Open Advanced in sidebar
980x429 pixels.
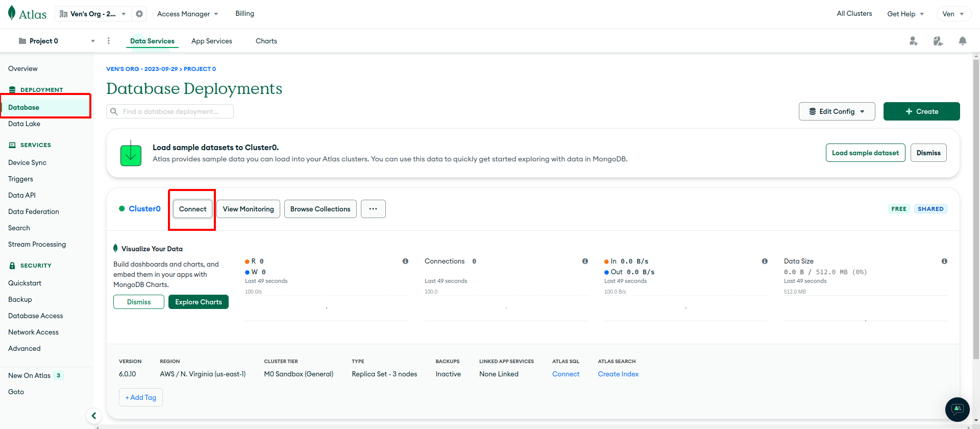tap(24, 348)
